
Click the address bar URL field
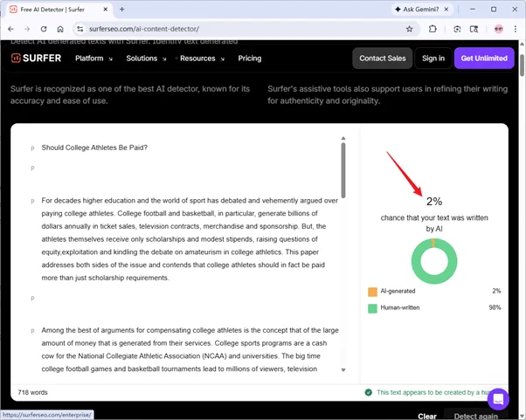(x=236, y=29)
